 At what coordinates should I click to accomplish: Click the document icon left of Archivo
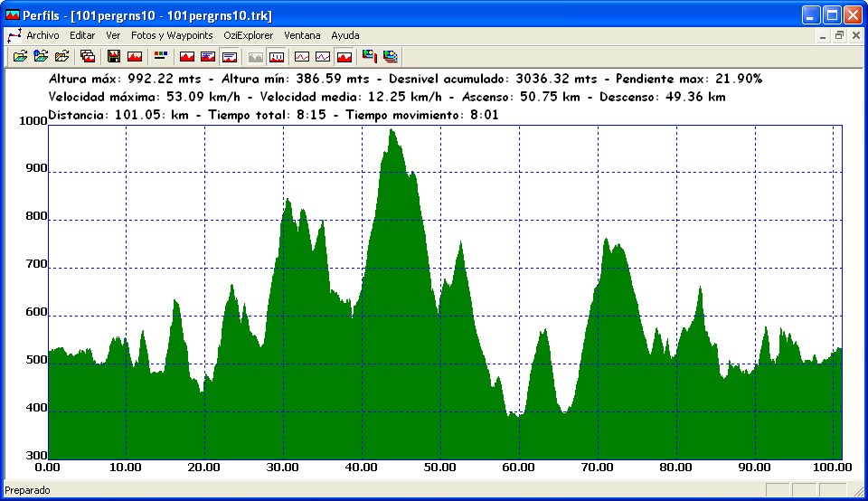click(x=14, y=36)
